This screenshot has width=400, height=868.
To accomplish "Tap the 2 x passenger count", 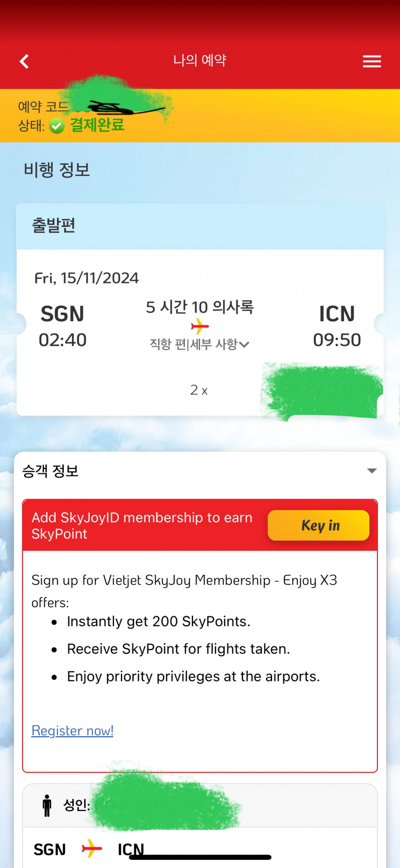I will click(x=199, y=390).
